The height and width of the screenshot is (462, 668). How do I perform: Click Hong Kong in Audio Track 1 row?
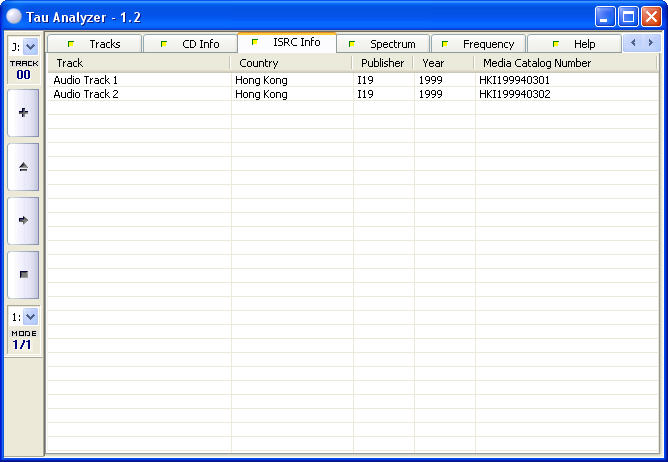pyautogui.click(x=261, y=80)
